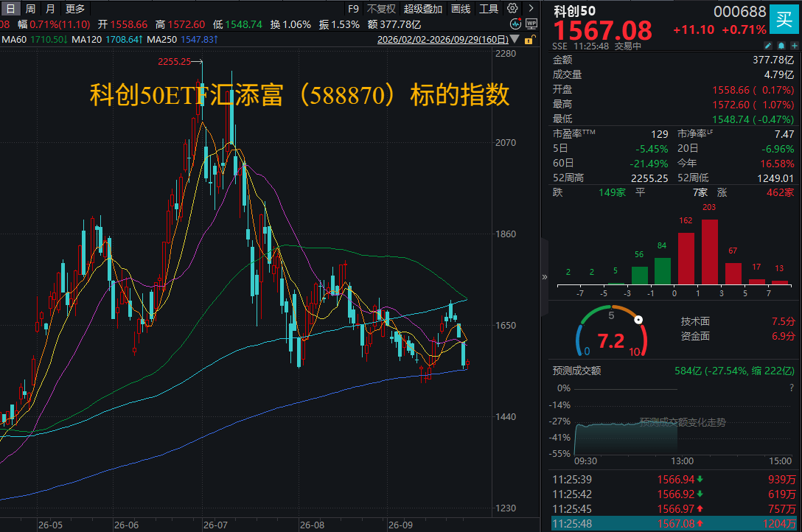
Task: Open chart settings gear icon
Action: [512, 8]
